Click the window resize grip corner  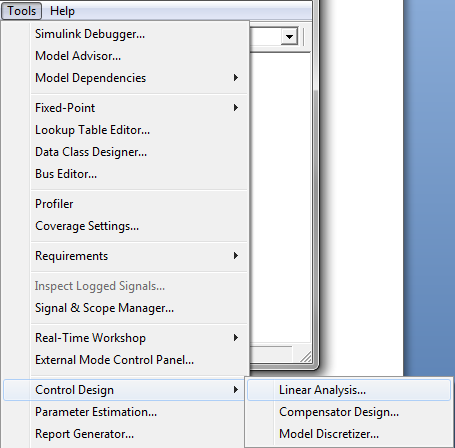click(306, 357)
